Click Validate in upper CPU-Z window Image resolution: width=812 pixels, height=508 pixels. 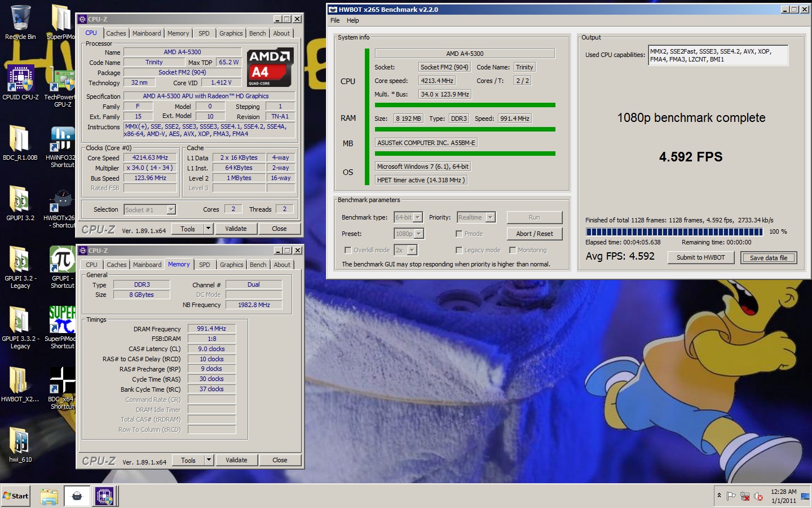(236, 229)
